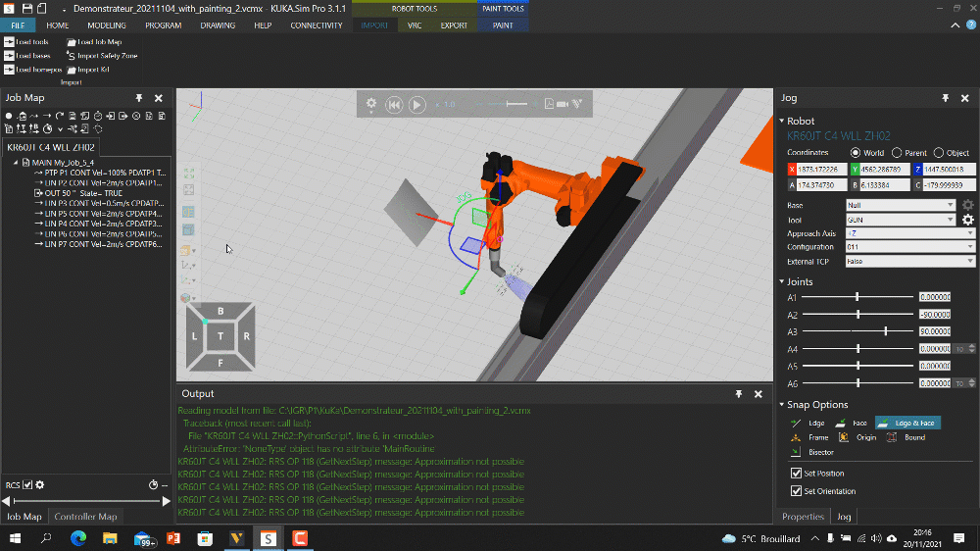This screenshot has width=980, height=551.
Task: Open the FILE menu
Action: click(x=18, y=25)
